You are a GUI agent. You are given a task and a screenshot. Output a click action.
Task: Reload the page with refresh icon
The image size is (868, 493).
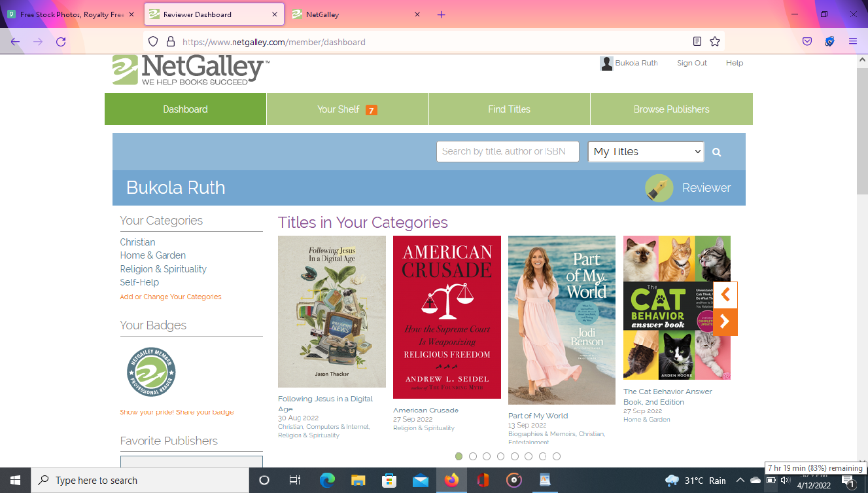[61, 42]
